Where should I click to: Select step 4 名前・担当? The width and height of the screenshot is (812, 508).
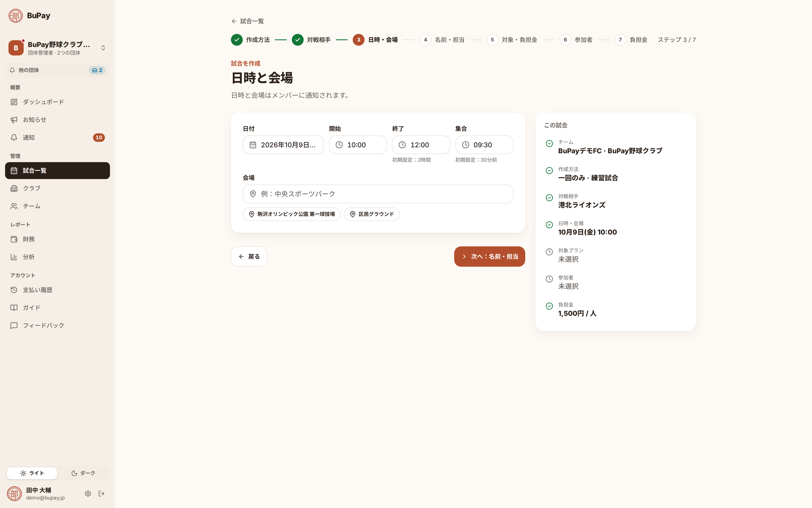(x=442, y=40)
